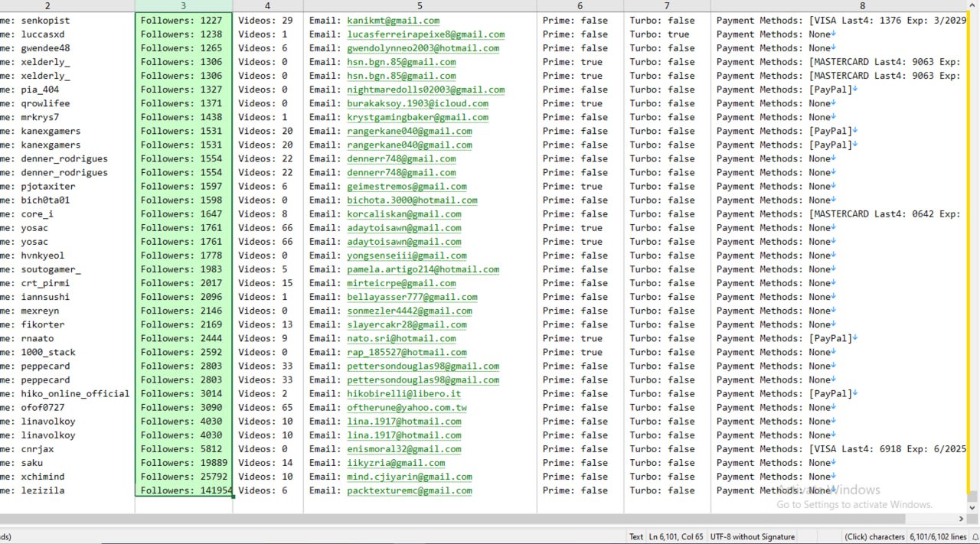Click the 'Prime: true' cell for qrowlifee
The image size is (980, 544).
coord(580,103)
